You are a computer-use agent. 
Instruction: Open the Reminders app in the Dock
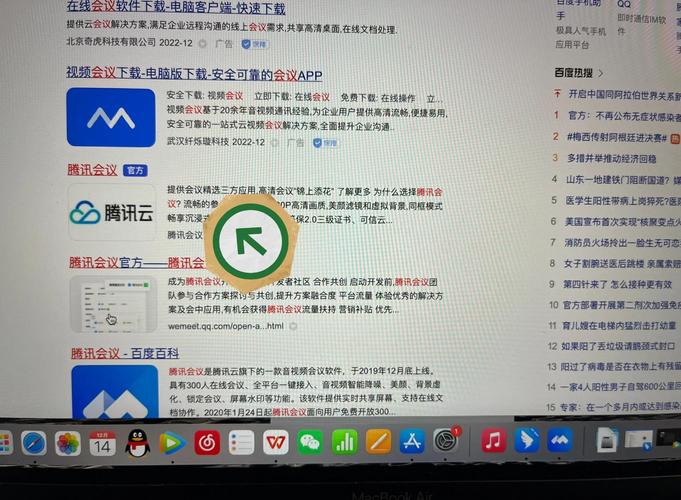[x=241, y=443]
